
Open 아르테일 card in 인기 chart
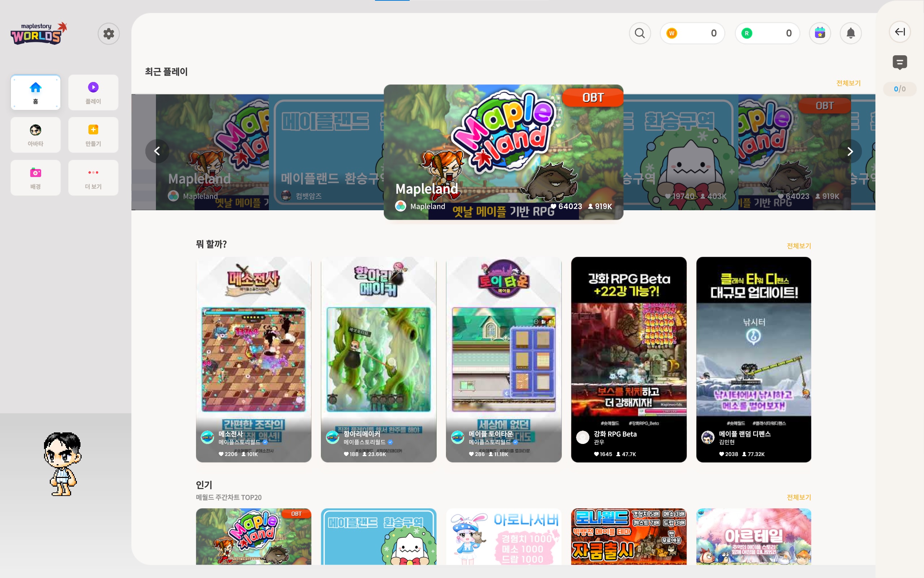pos(754,536)
